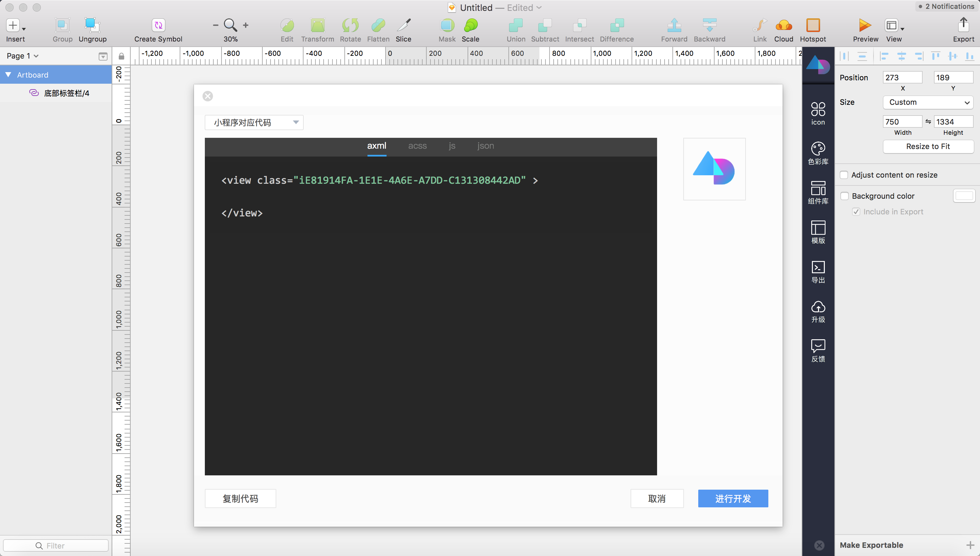The height and width of the screenshot is (556, 980).
Task: Toggle the ruler lock icon
Action: (121, 56)
